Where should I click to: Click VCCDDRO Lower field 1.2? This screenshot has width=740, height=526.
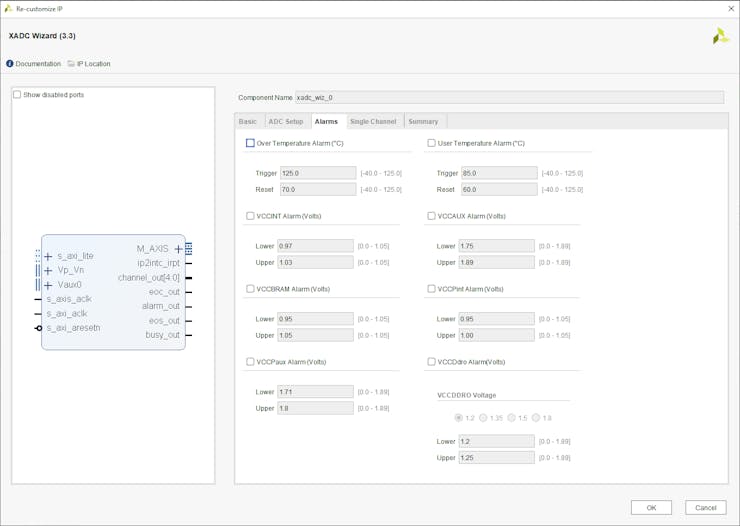click(x=496, y=441)
